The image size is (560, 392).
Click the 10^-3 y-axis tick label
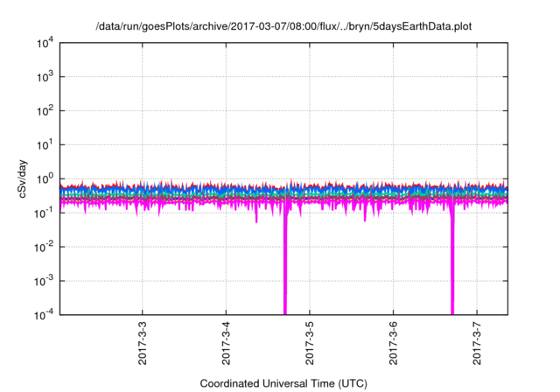click(44, 282)
